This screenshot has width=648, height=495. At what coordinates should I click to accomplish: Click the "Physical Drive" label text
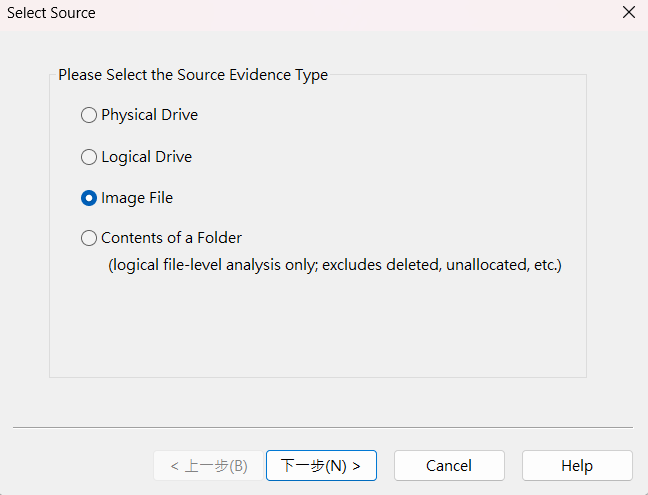149,115
